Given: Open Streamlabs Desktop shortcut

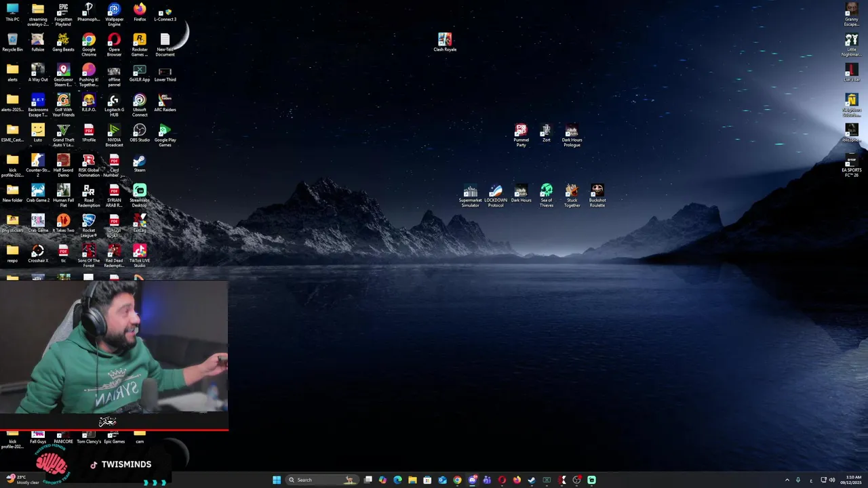Looking at the screenshot, I should tap(140, 196).
